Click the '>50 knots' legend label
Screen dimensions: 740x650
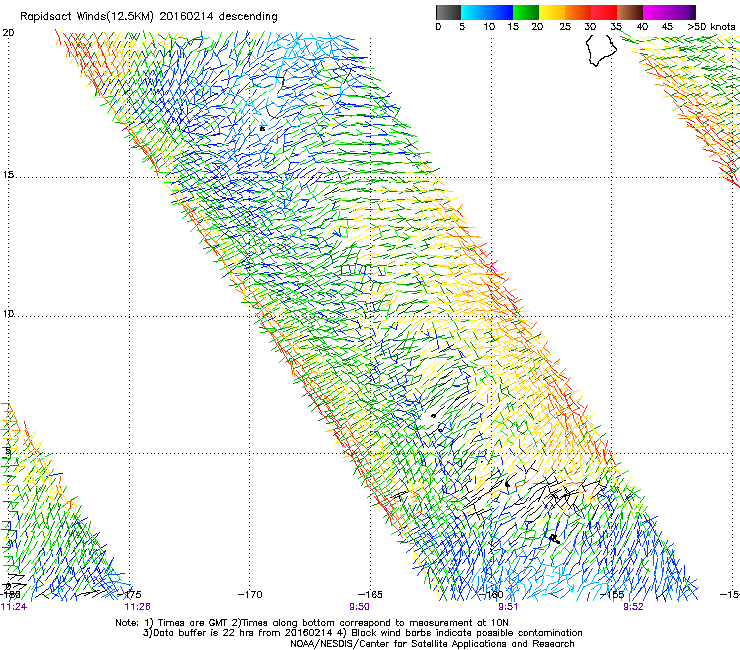tap(712, 27)
